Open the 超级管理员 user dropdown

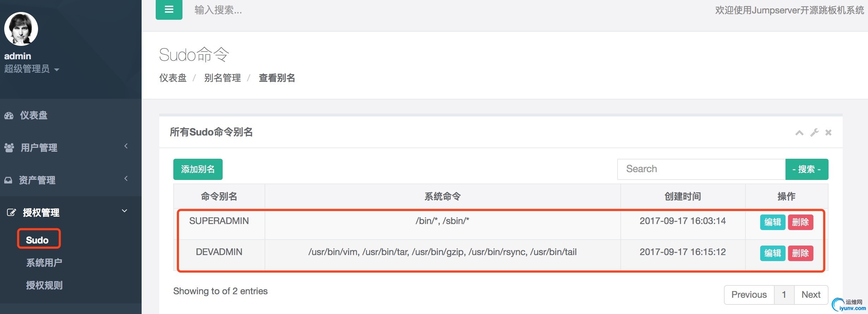(x=32, y=69)
